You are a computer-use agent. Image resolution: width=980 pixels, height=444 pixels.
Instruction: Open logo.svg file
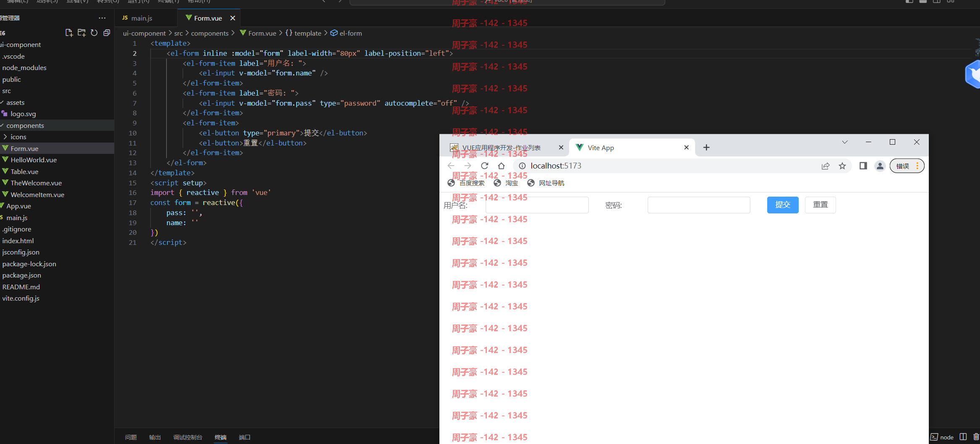(23, 114)
